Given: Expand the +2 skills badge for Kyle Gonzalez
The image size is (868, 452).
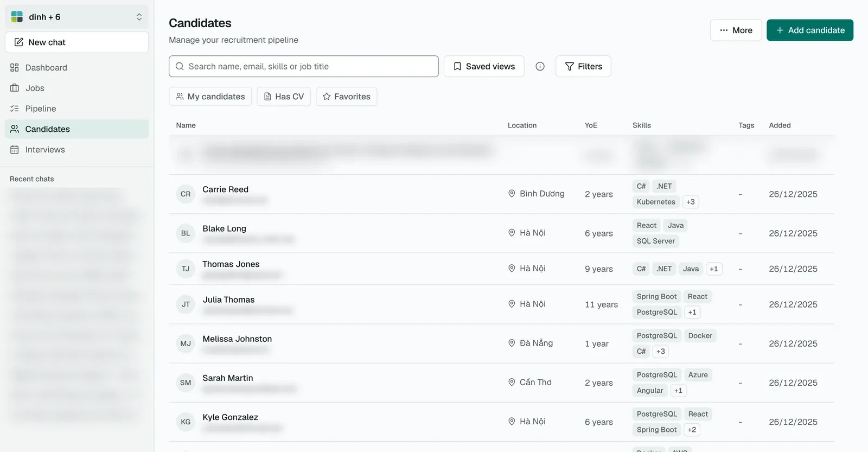Looking at the screenshot, I should click(692, 430).
